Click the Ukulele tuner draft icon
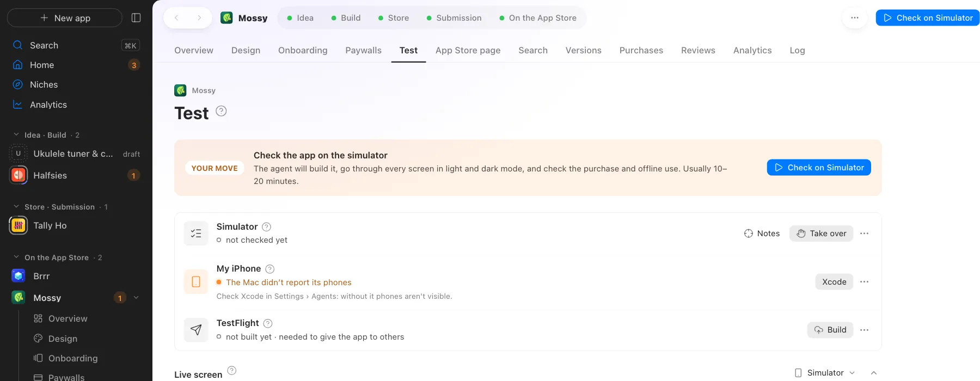The width and height of the screenshot is (980, 381). [19, 153]
